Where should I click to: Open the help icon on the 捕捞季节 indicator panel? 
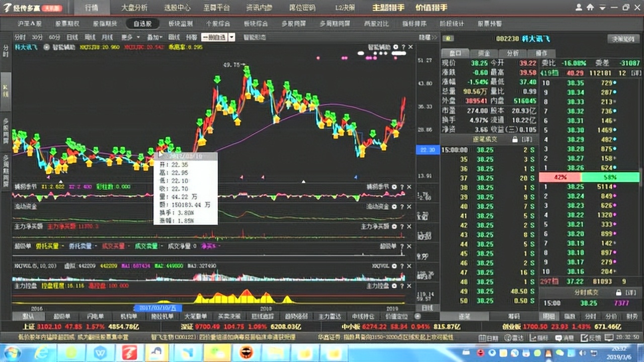point(401,186)
